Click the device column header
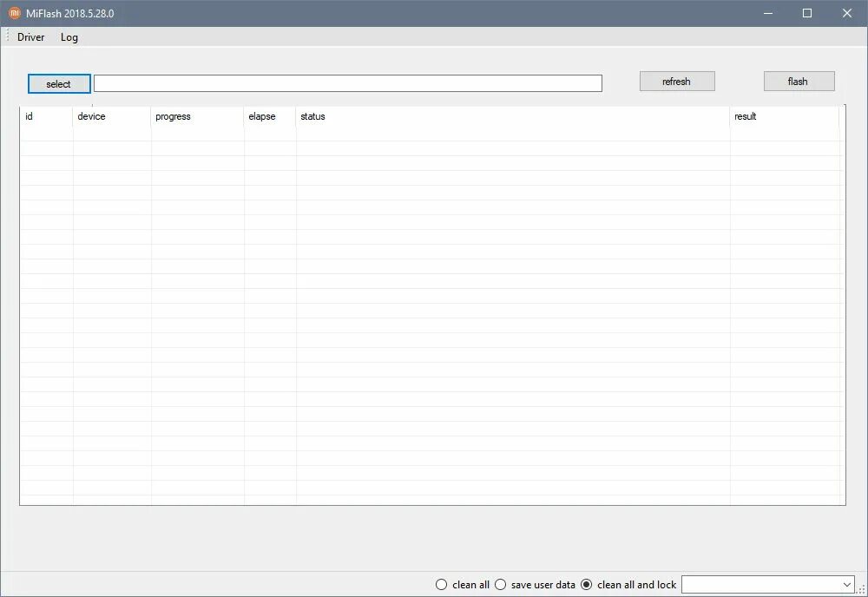The width and height of the screenshot is (868, 597). coord(111,116)
